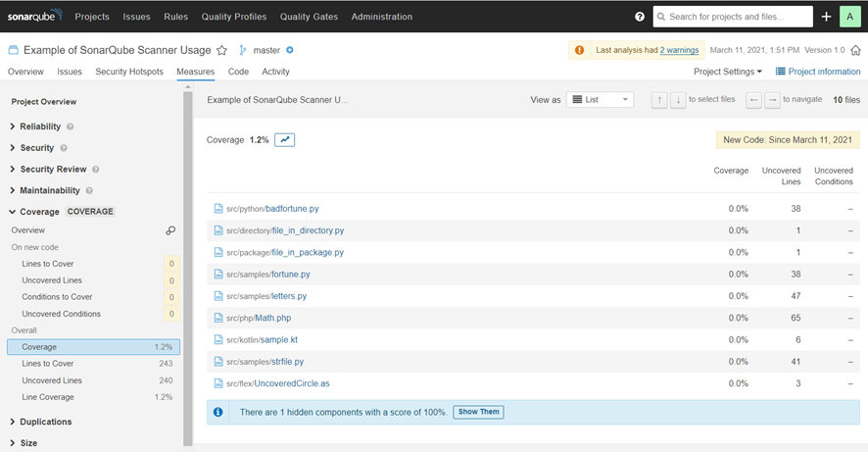Click the search projects and files field
The width and height of the screenshot is (868, 452).
pyautogui.click(x=733, y=17)
